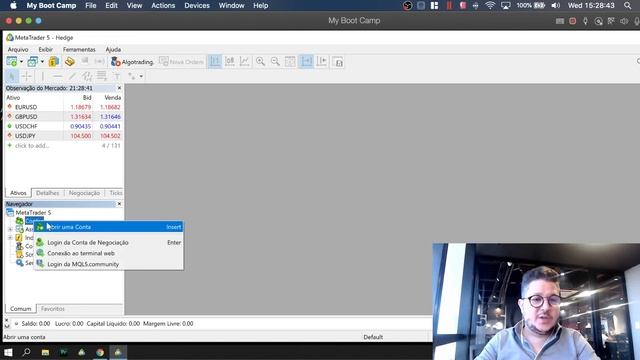Click the Nova Ordem button

point(181,62)
